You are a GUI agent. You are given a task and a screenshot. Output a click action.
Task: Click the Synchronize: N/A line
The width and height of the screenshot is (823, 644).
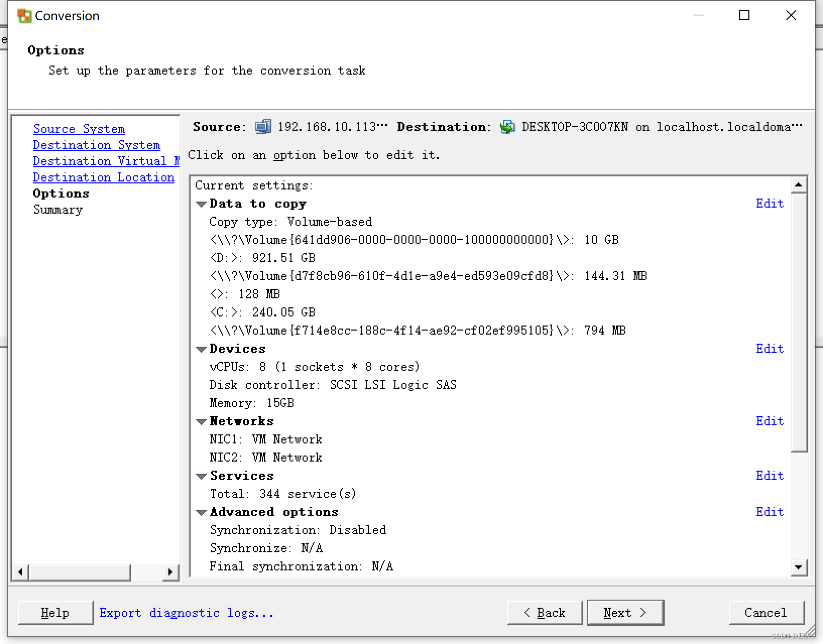266,548
